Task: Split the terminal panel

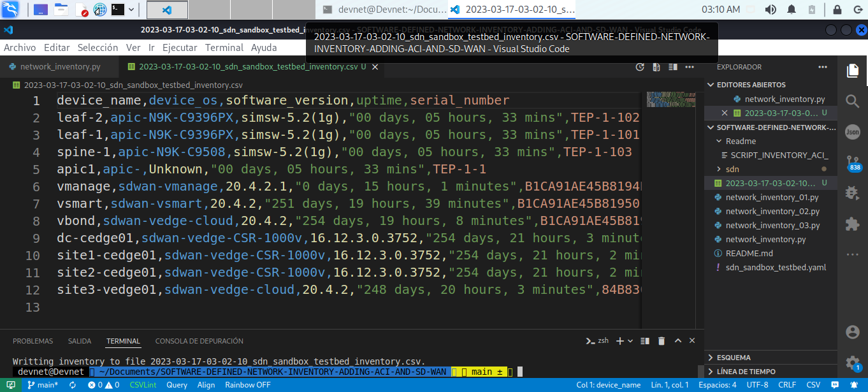Action: [645, 341]
